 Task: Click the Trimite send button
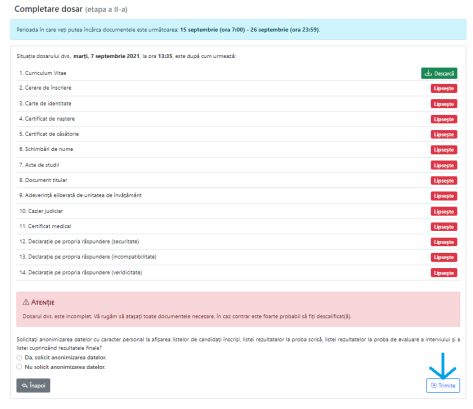(x=443, y=385)
